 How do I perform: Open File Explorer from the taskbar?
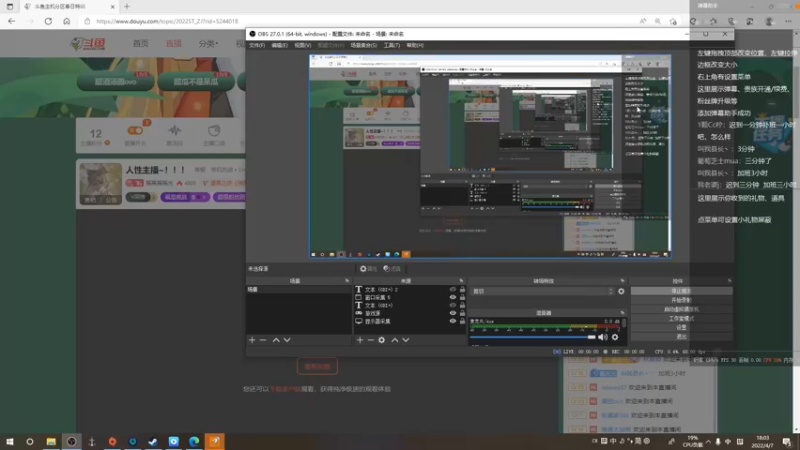pos(51,442)
